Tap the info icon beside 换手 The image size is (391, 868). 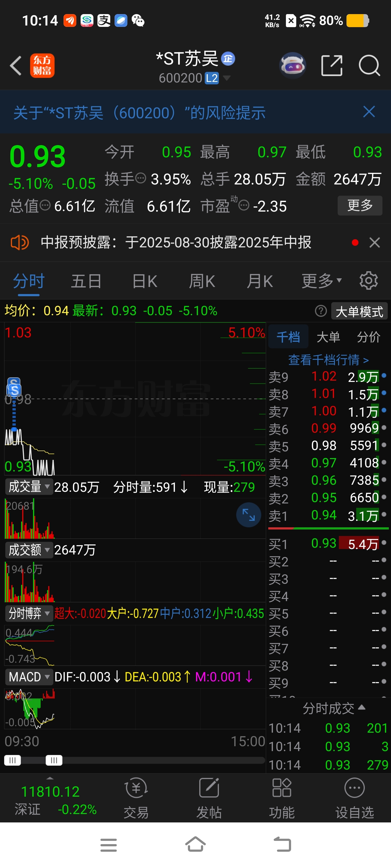coord(140,178)
